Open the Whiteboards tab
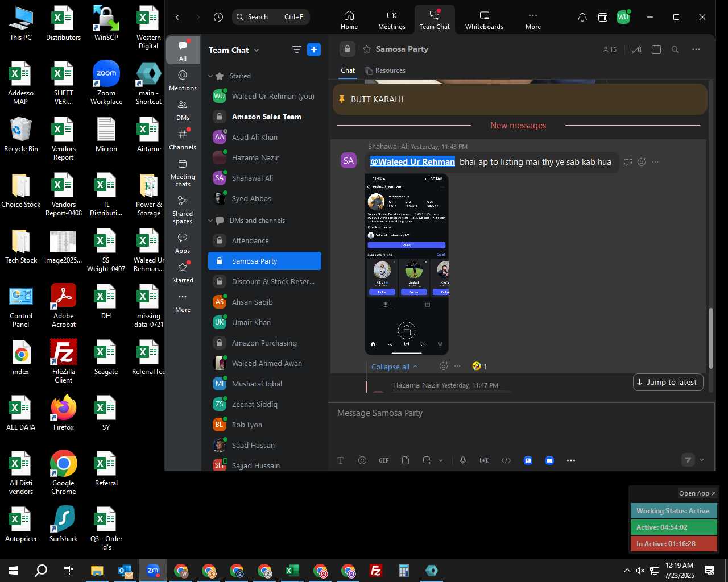The image size is (728, 582). (x=484, y=20)
